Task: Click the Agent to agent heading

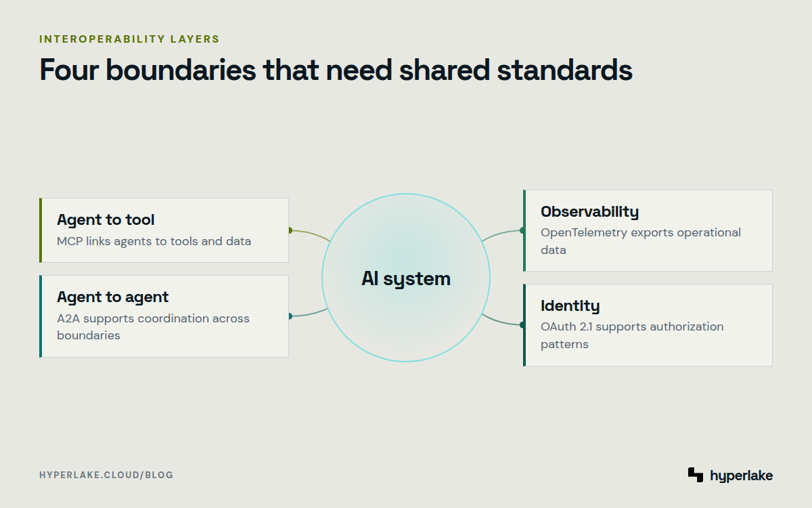Action: (x=113, y=297)
